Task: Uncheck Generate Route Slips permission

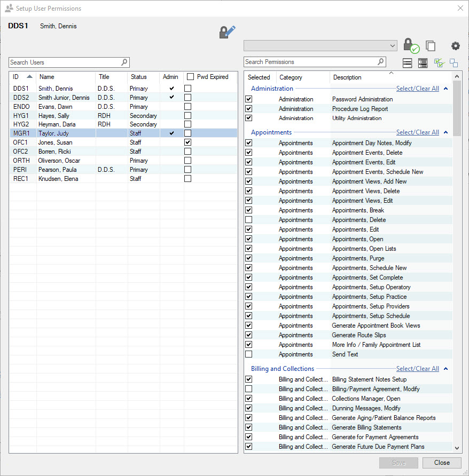Action: click(248, 335)
